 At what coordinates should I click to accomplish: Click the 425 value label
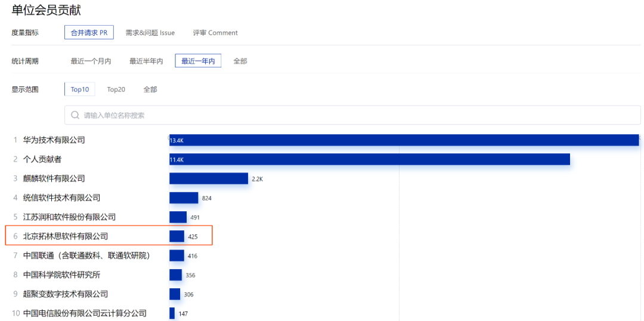[193, 237]
